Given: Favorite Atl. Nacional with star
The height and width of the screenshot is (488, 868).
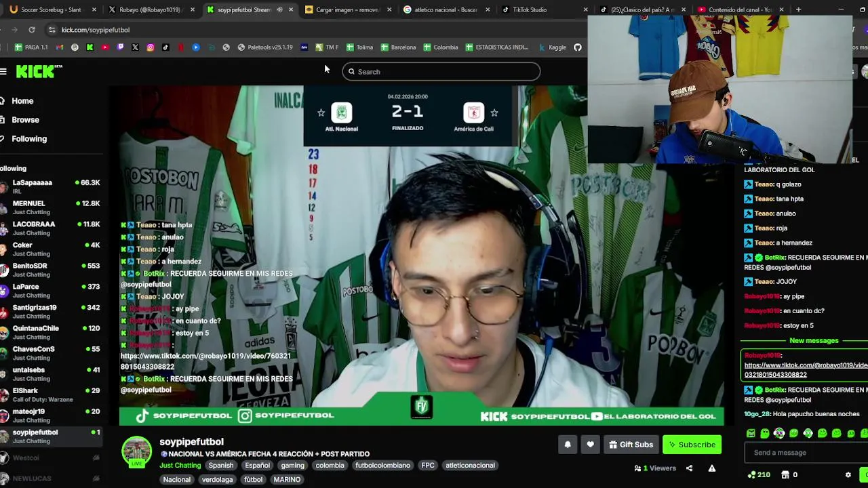Looking at the screenshot, I should pos(321,113).
